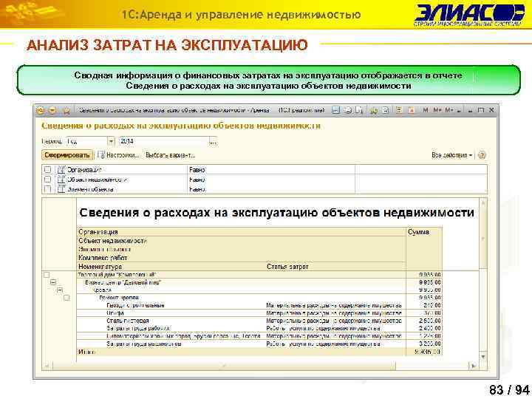Click the settings icon beside Настройки
This screenshot has width=532, height=399.
tap(101, 154)
